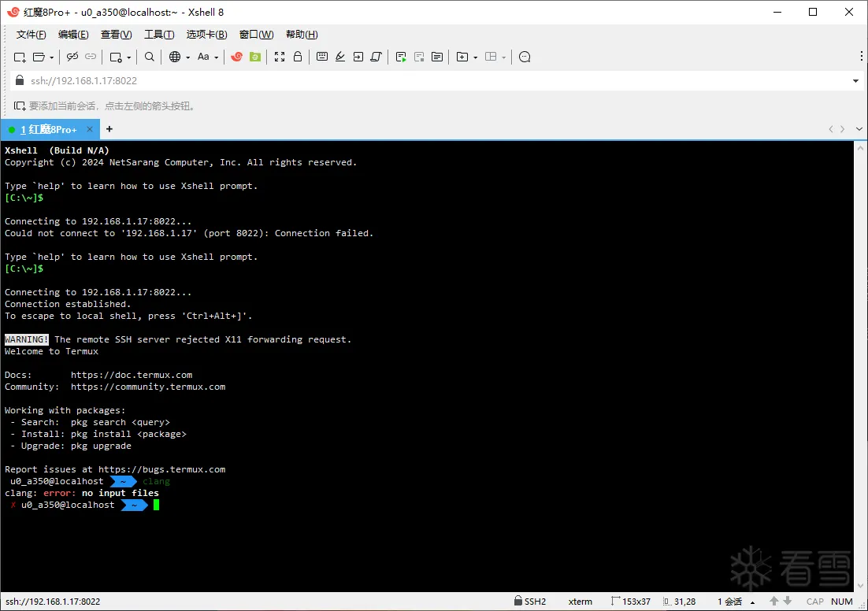Click the new tab group plus icon
This screenshot has width=868, height=611.
click(462, 57)
